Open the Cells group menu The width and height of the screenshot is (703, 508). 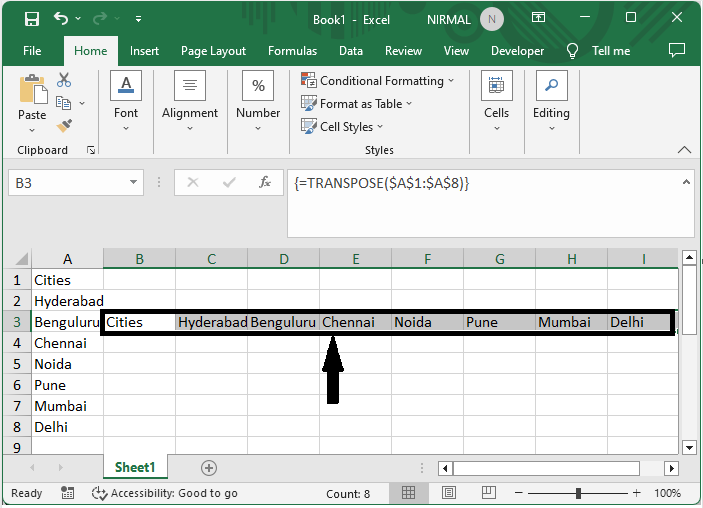tap(496, 101)
